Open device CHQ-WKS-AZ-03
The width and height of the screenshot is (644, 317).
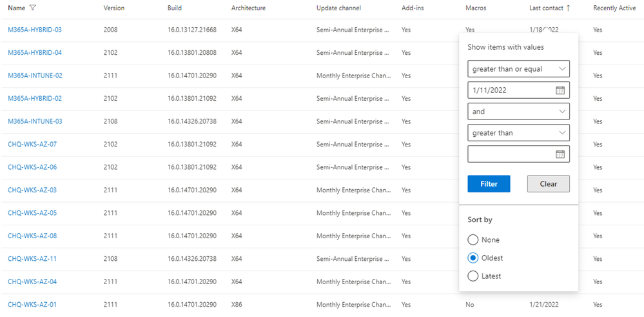32,190
